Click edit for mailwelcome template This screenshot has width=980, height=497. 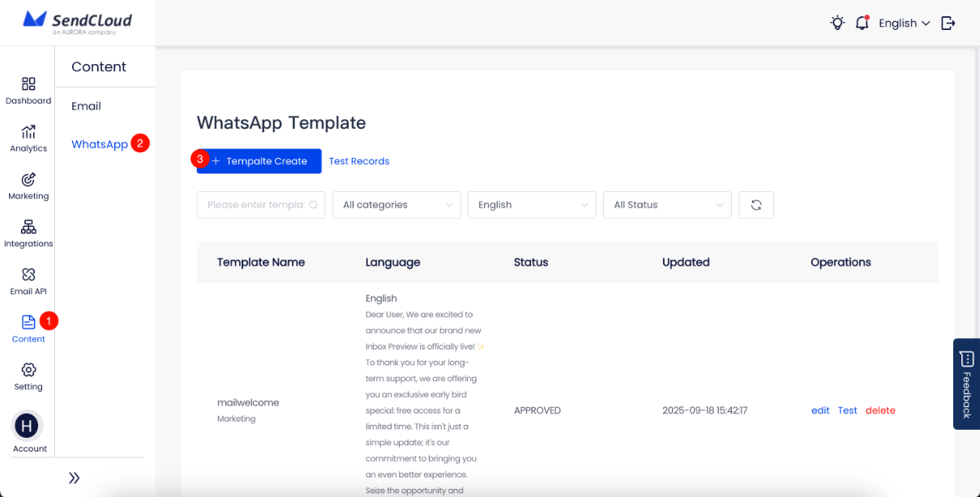(x=820, y=410)
